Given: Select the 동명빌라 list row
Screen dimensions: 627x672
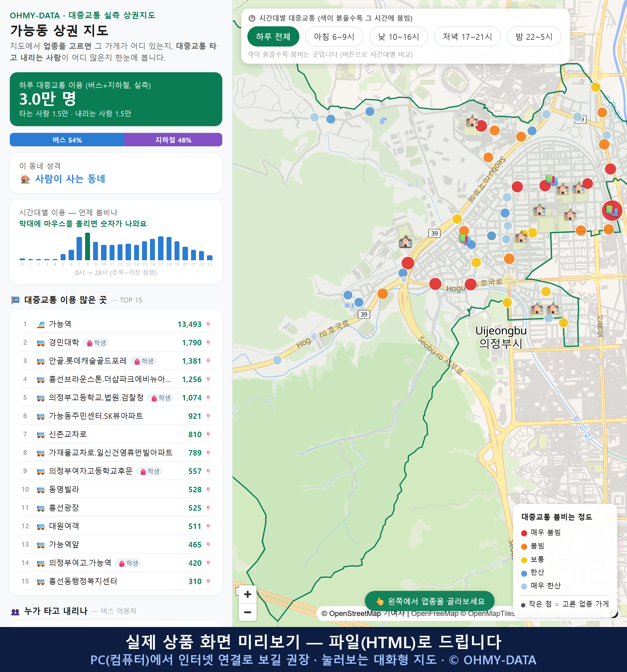Looking at the screenshot, I should pos(116,490).
